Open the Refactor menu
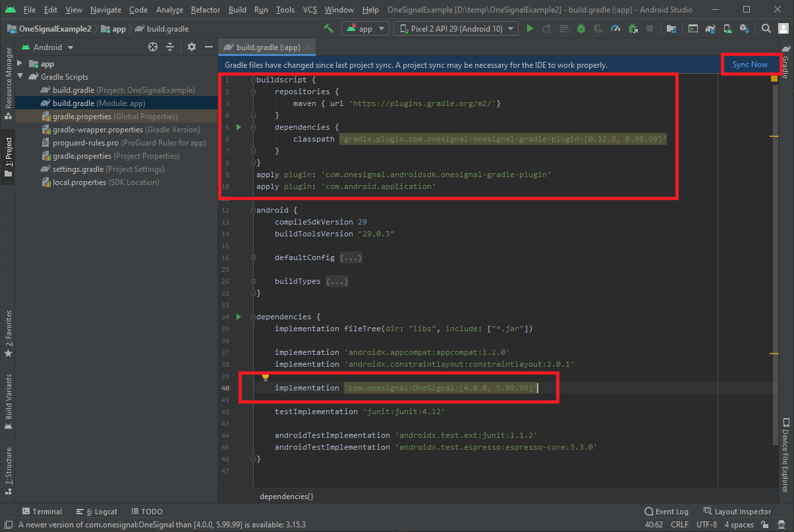Viewport: 794px width, 532px height. tap(206, 10)
